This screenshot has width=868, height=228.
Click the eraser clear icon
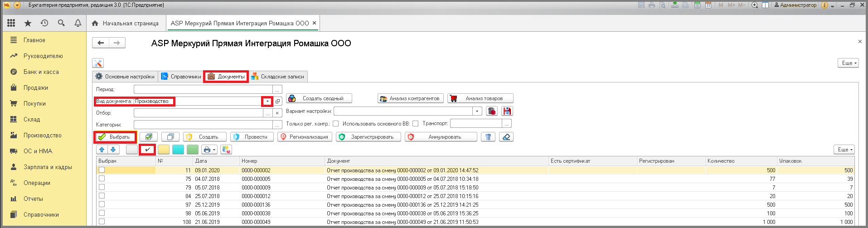[506, 137]
